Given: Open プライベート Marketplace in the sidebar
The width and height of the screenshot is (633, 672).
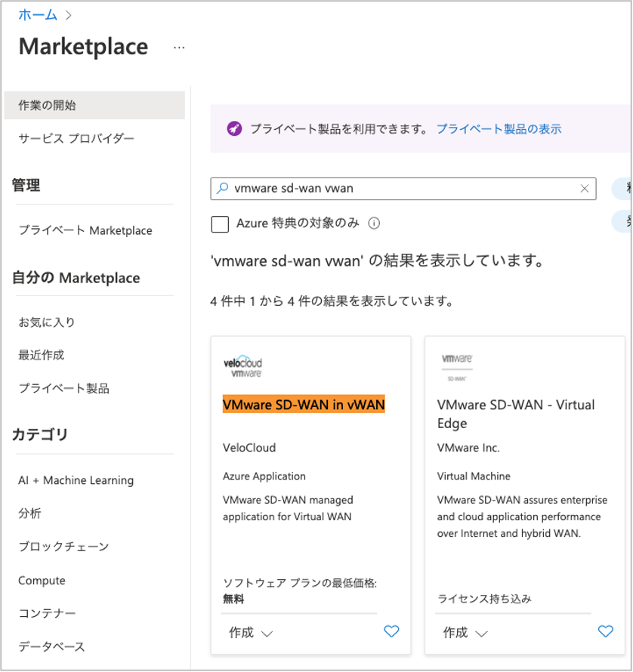Looking at the screenshot, I should 85,230.
